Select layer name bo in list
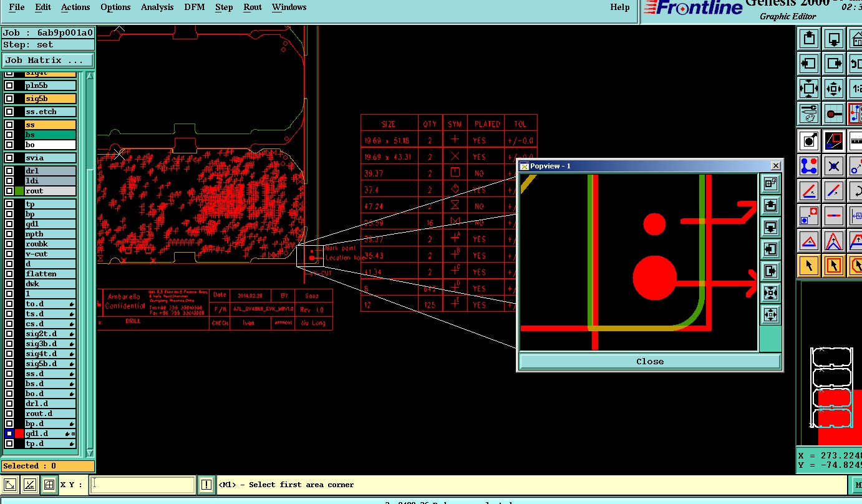Viewport: 862px width, 504px height. pyautogui.click(x=50, y=145)
